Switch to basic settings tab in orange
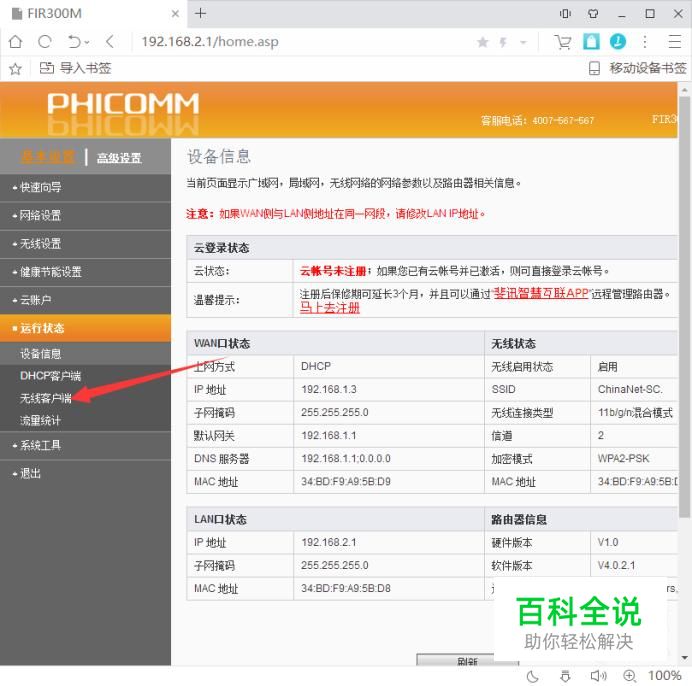Viewport: 692px width, 686px height. tap(48, 157)
